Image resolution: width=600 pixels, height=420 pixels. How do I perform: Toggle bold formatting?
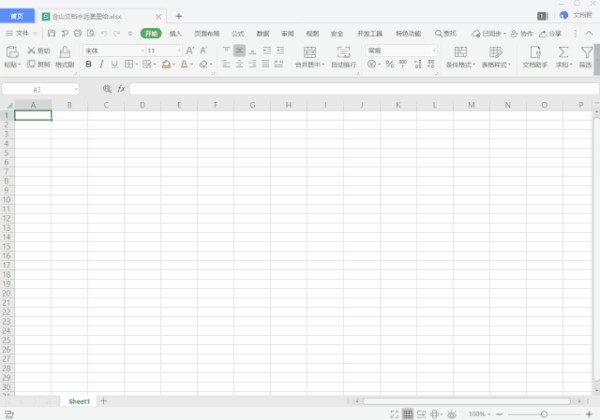(x=88, y=64)
